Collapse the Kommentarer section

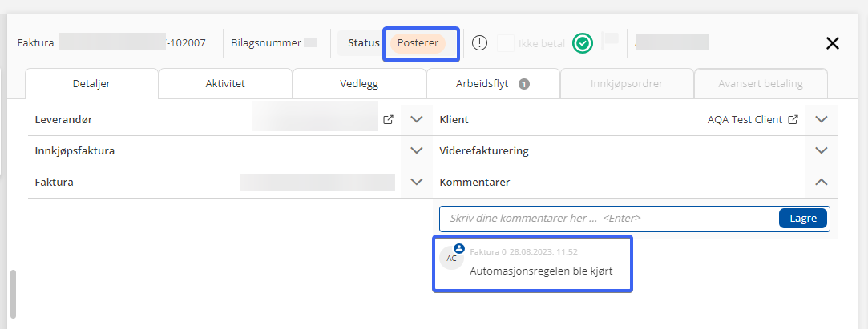pyautogui.click(x=821, y=182)
